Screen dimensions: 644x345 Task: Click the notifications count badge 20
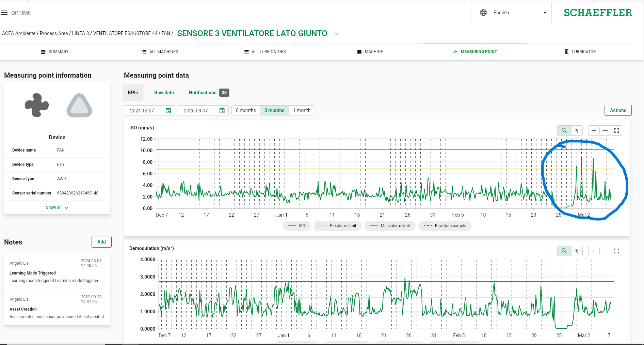point(224,93)
